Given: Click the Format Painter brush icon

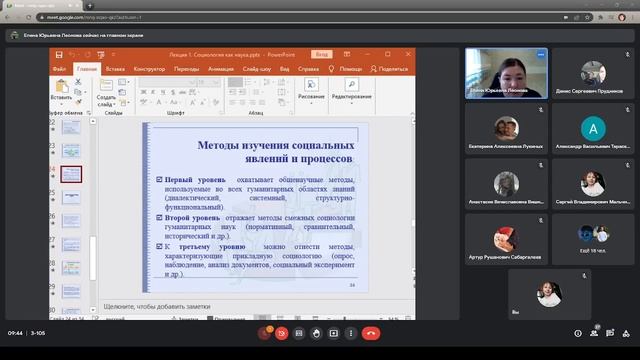Looking at the screenshot, I should pos(78,102).
